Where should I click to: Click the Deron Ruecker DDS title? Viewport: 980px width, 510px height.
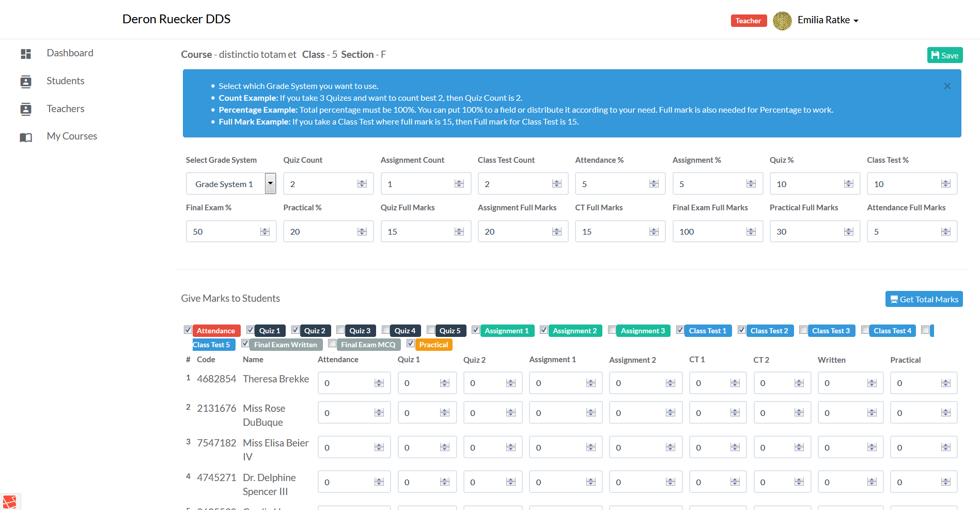click(176, 19)
